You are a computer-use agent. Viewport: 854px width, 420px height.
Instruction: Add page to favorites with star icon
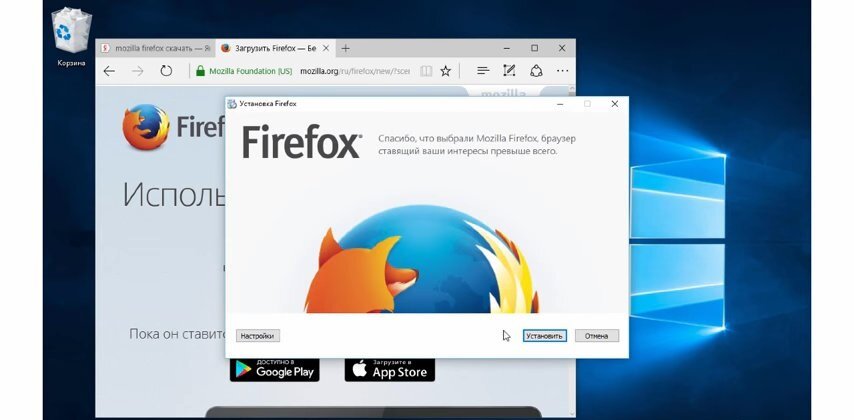[446, 71]
